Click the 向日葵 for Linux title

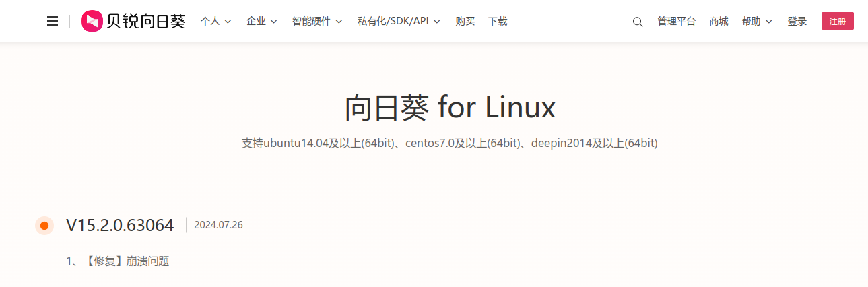point(450,107)
